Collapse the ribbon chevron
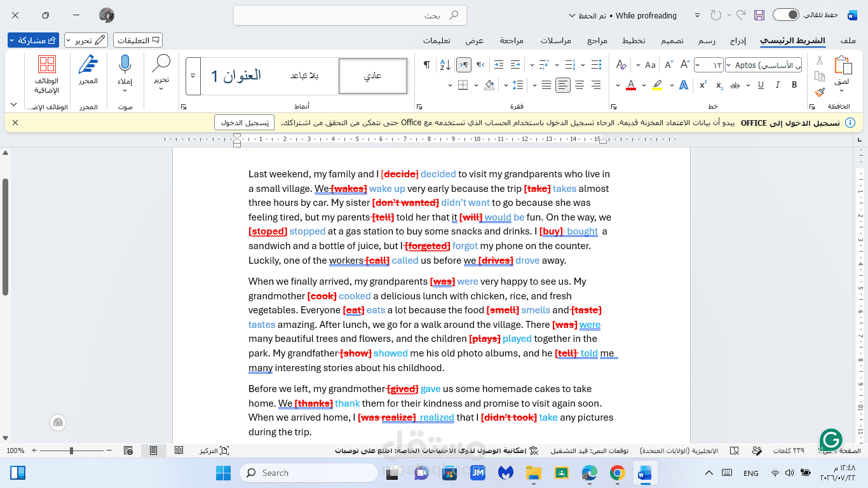This screenshot has height=488, width=868. [13, 105]
